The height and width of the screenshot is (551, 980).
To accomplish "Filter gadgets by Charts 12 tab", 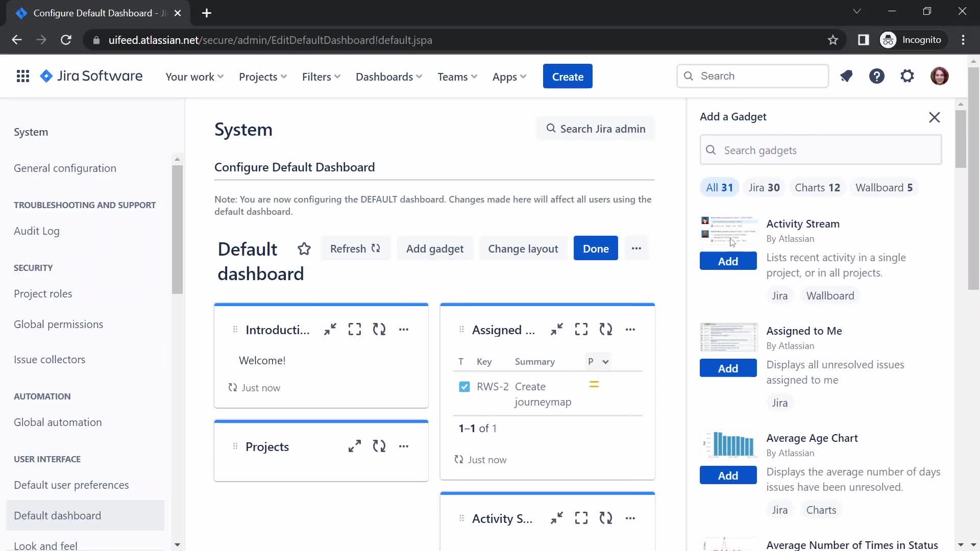I will point(819,187).
